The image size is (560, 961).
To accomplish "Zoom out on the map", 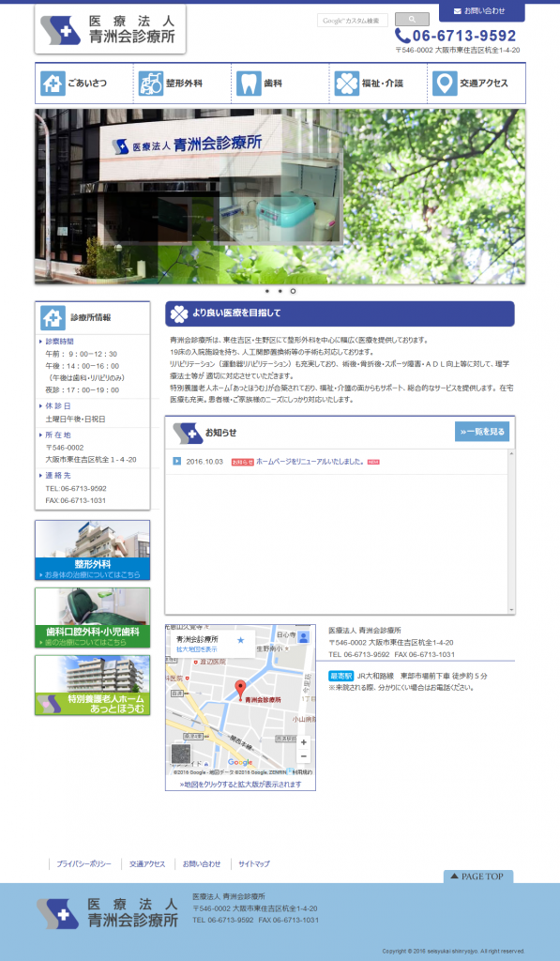I will (x=303, y=756).
